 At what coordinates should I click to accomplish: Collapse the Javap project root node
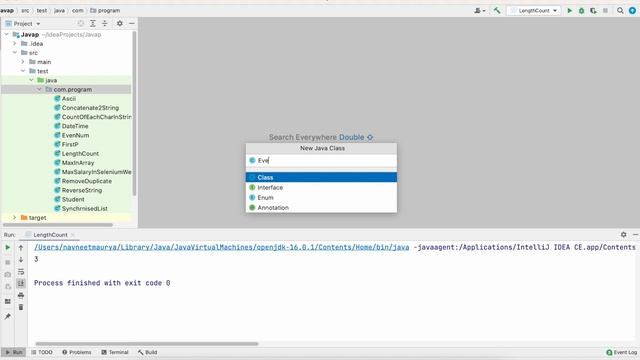pos(7,35)
